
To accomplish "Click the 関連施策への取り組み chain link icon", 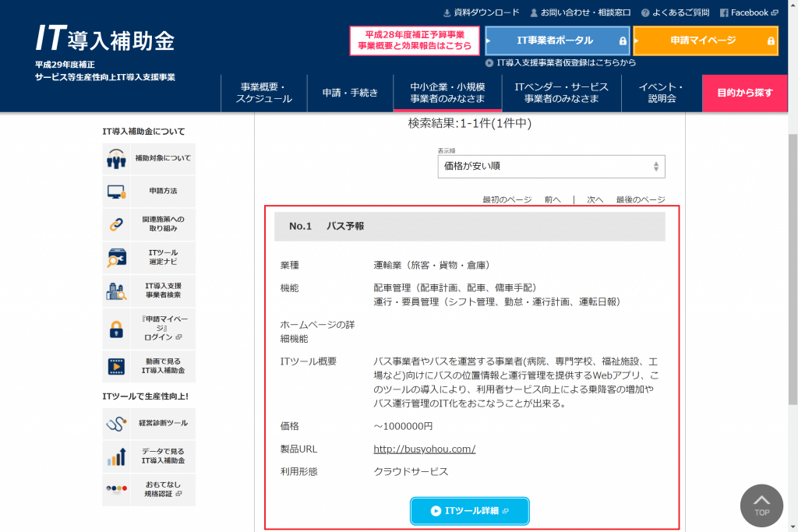I will click(116, 224).
